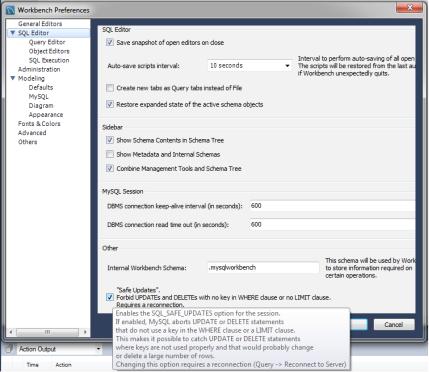Close the Workbench Preferences dialog
The width and height of the screenshot is (429, 372).
coord(409,7)
